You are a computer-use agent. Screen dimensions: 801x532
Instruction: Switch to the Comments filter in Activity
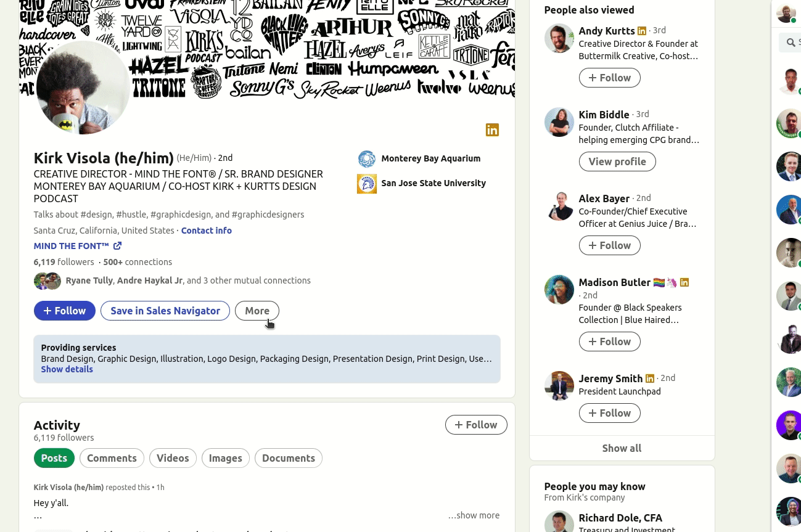pyautogui.click(x=112, y=458)
